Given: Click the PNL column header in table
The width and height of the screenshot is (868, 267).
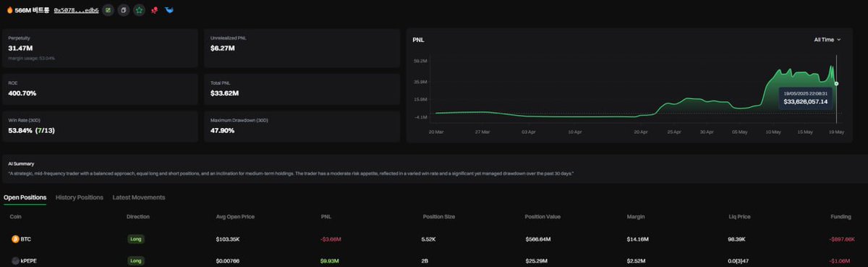Looking at the screenshot, I should pos(325,216).
